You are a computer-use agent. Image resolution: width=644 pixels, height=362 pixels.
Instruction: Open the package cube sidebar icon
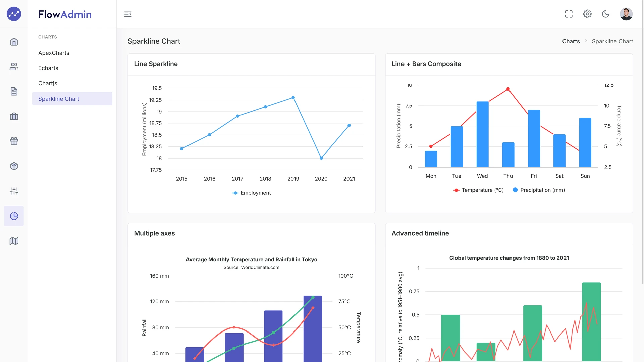coord(14,166)
